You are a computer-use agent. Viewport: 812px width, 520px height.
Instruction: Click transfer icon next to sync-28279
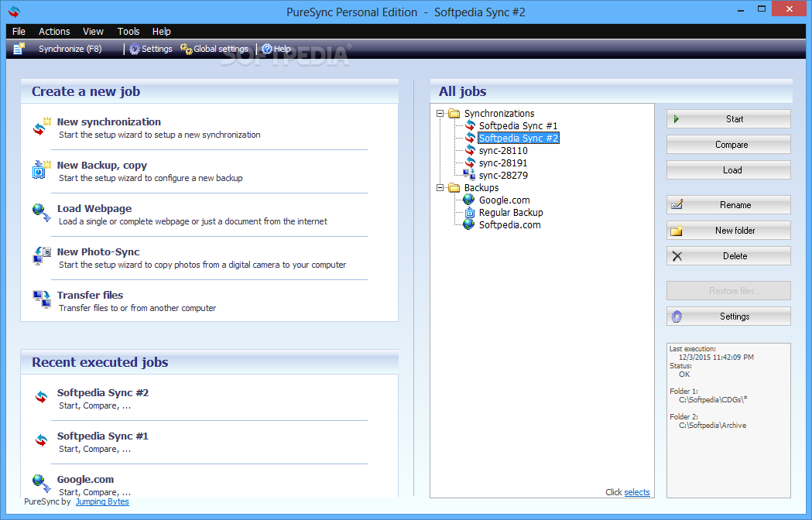pos(469,175)
